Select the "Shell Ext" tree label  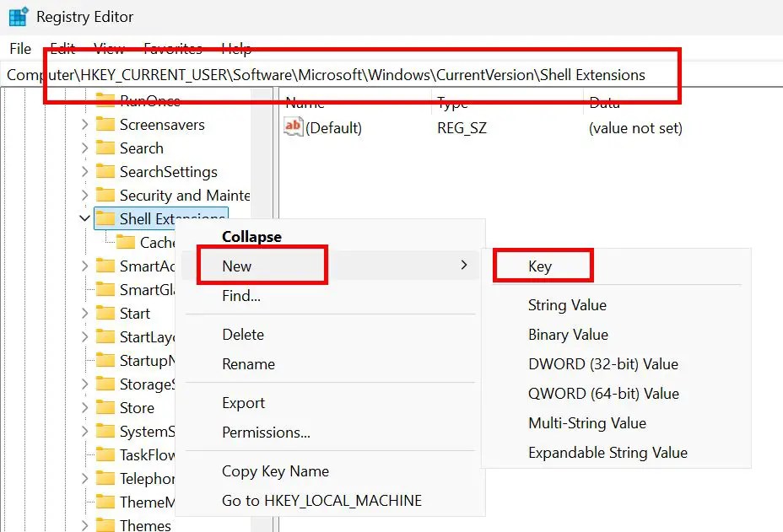pos(172,218)
